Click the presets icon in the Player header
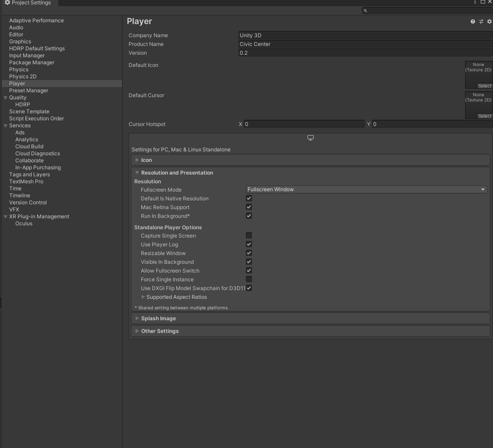Screen dimensions: 493x448 (x=481, y=21)
